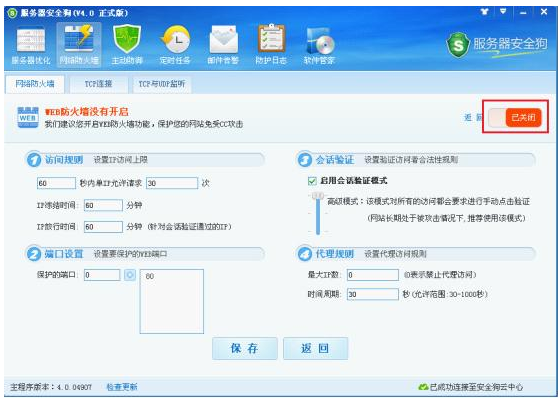Image resolution: width=558 pixels, height=398 pixels.
Task: Open the 主动防御 shield module
Action: click(127, 45)
